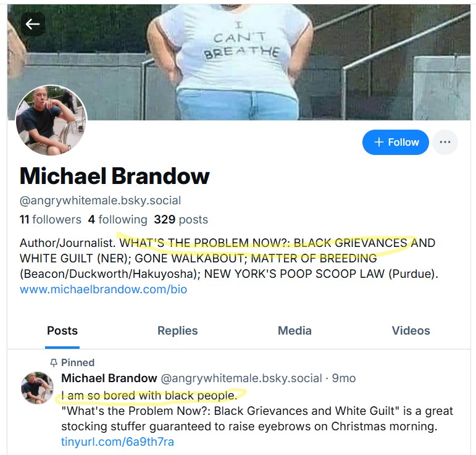
Task: Click the plus Follow button
Action: 395,142
